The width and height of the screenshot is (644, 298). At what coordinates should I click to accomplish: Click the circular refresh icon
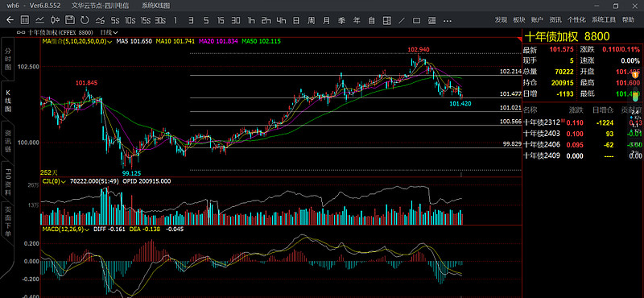pyautogui.click(x=85, y=19)
